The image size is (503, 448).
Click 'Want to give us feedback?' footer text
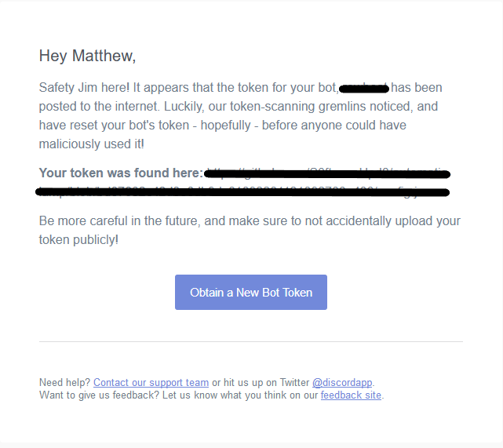click(98, 395)
